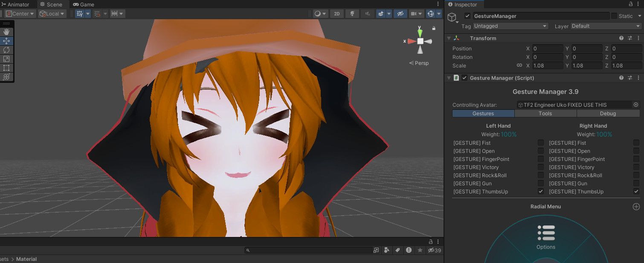The image size is (644, 263).
Task: Toggle the Static checkbox
Action: click(614, 16)
